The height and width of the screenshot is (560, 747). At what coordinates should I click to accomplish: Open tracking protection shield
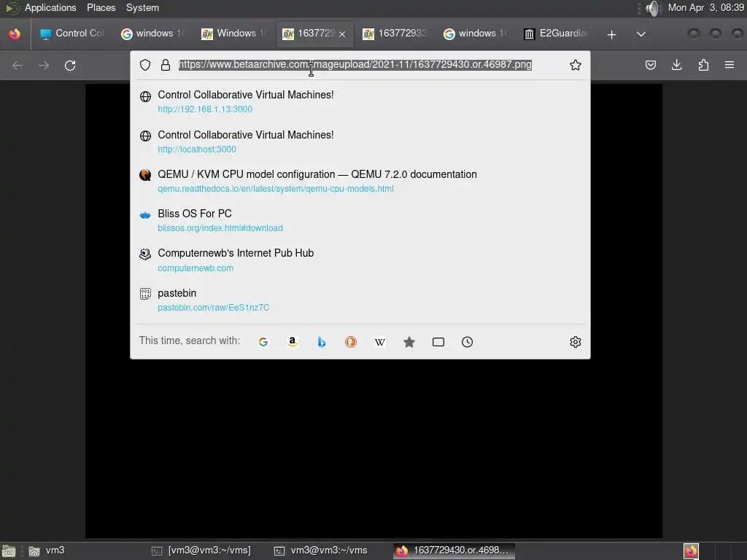click(145, 65)
